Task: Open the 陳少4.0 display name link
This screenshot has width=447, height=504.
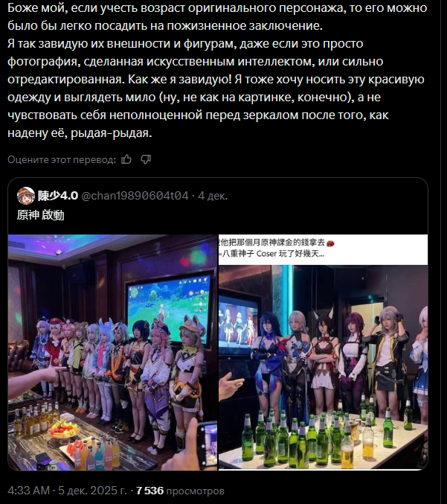Action: 58,196
